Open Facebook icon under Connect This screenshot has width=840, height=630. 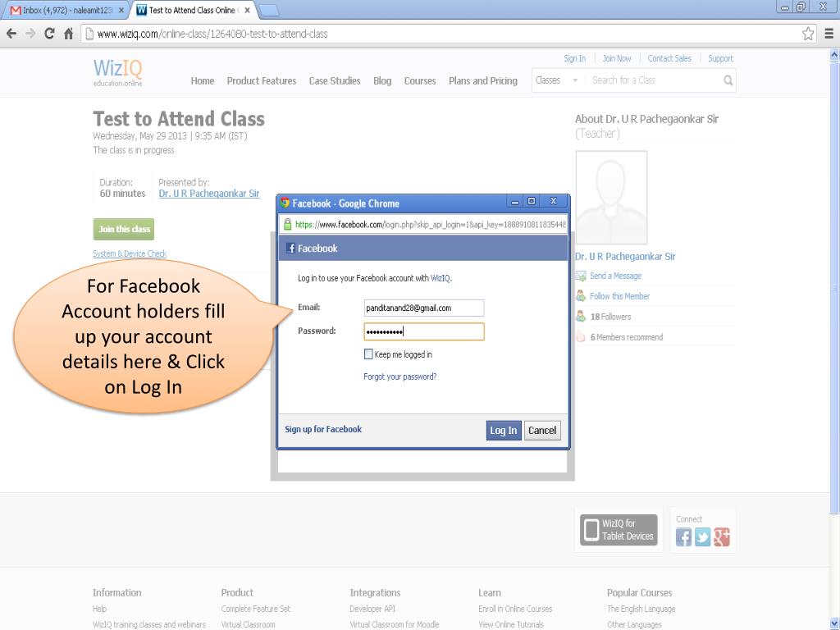[x=683, y=536]
